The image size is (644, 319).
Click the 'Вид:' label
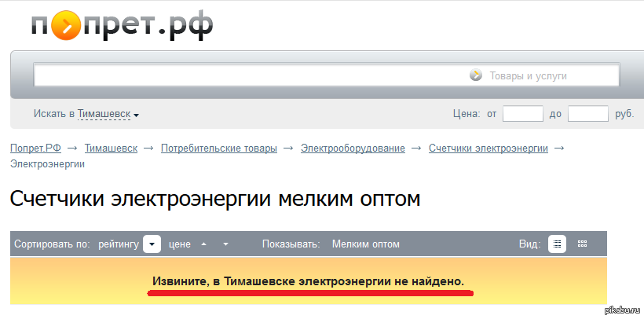click(530, 244)
